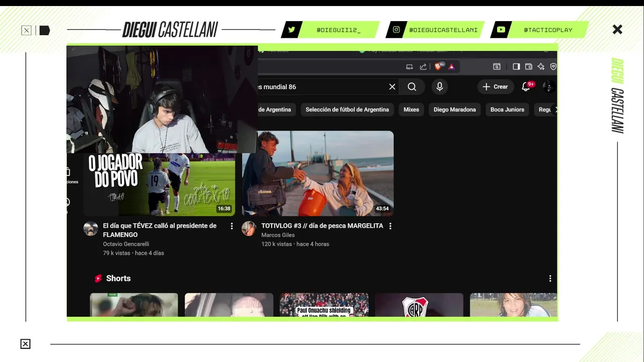Screen dimensions: 644x362
Task: Click the black tag shape icon top-left
Action: coord(45,31)
